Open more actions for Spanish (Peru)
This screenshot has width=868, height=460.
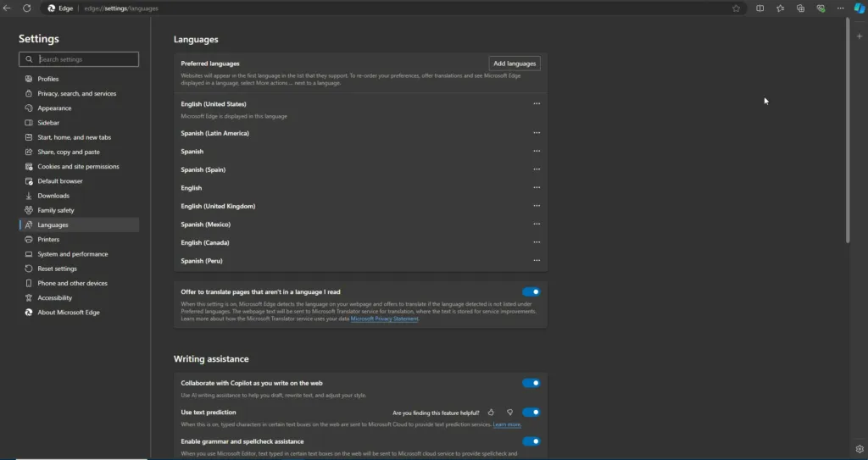point(537,261)
